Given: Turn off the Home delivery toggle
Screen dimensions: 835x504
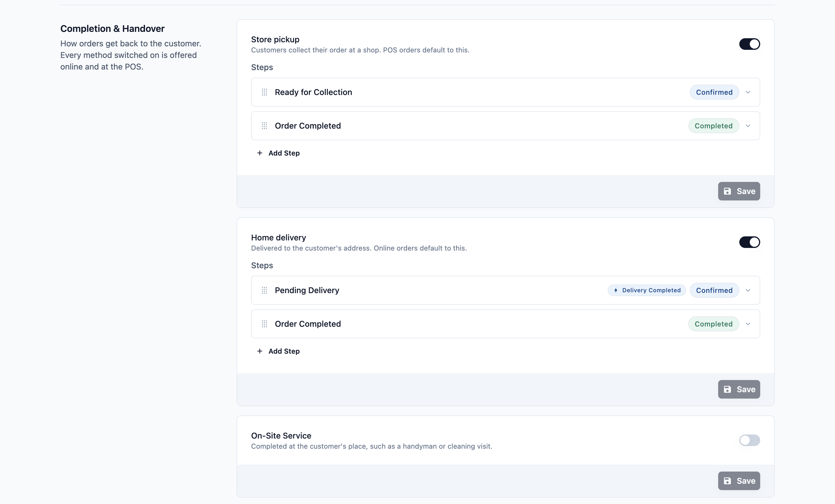Looking at the screenshot, I should 749,242.
